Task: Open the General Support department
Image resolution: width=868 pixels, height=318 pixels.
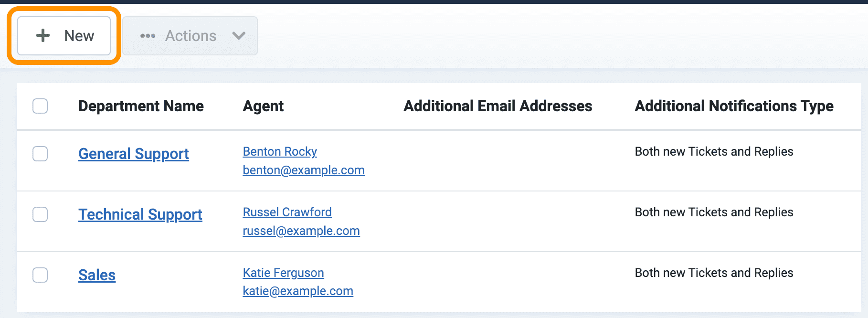Action: click(134, 154)
